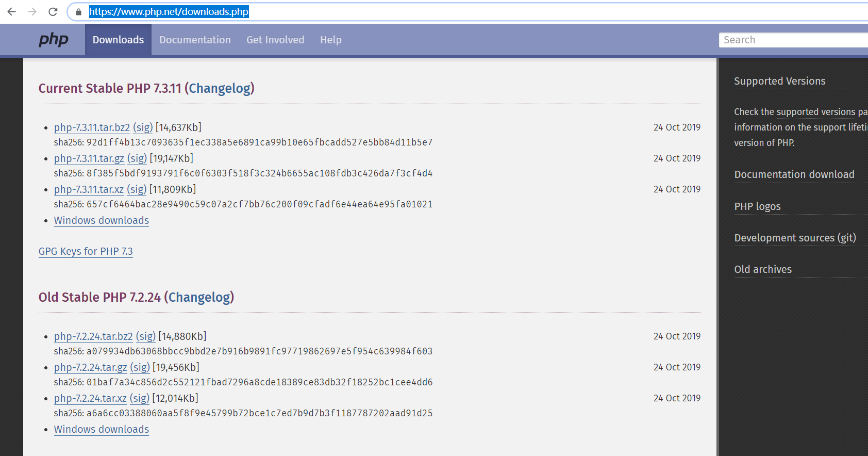Image resolution: width=868 pixels, height=456 pixels.
Task: Open PHP logos sidebar link
Action: click(x=757, y=206)
